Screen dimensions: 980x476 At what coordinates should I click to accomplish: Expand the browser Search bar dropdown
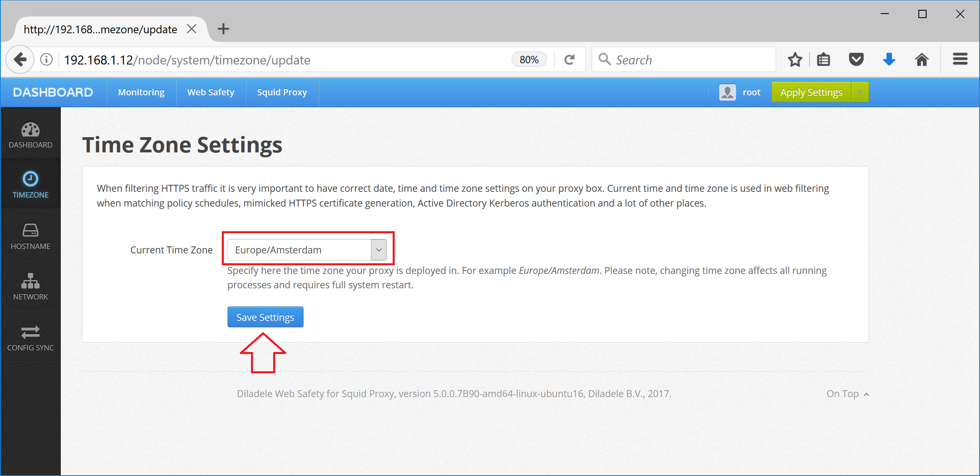pyautogui.click(x=606, y=60)
